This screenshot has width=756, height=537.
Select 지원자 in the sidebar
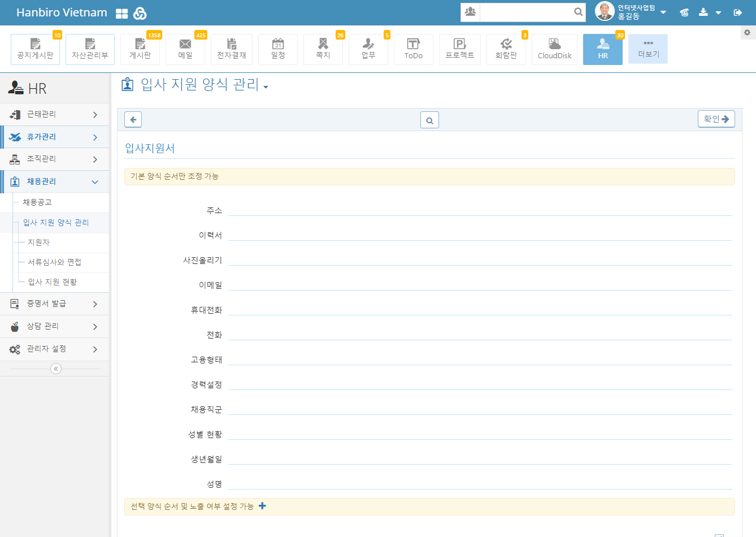(39, 242)
